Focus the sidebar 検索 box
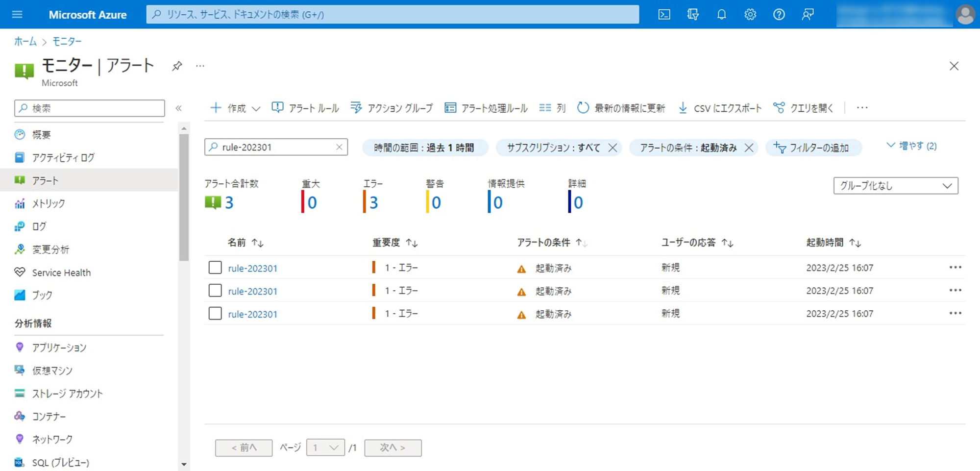This screenshot has height=471, width=980. point(90,108)
